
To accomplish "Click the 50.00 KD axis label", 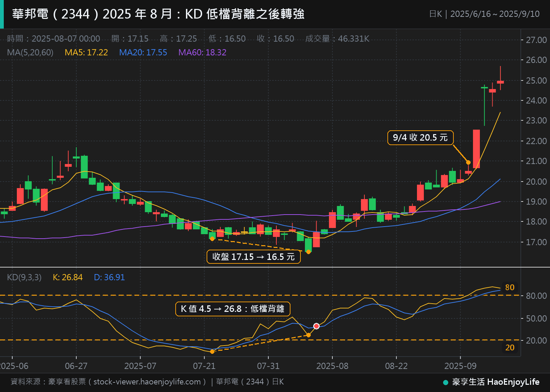I will (536, 318).
